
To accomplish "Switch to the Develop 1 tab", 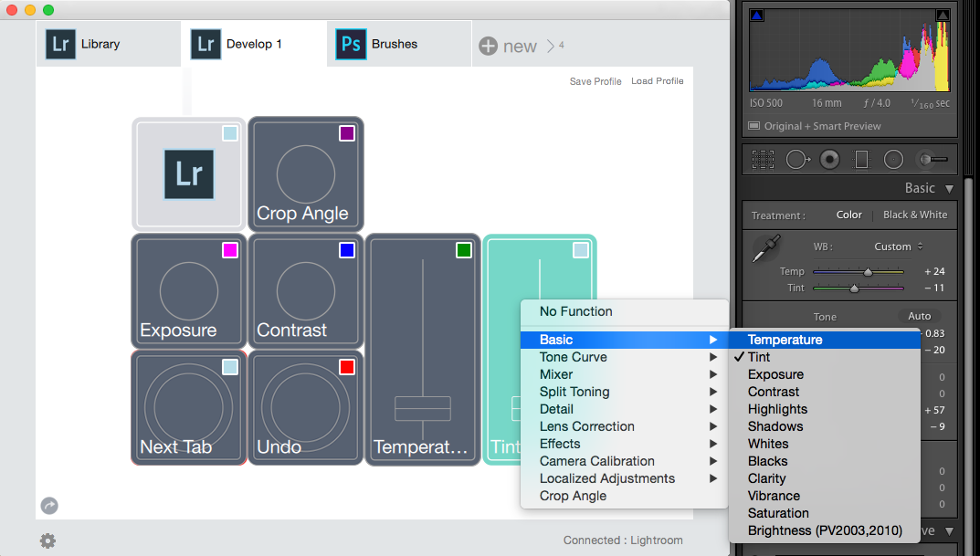I will click(x=254, y=45).
